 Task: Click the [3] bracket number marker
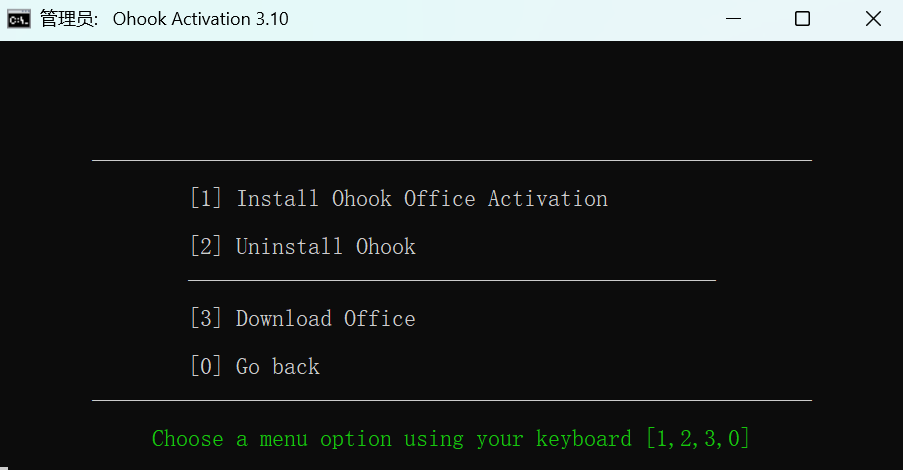[205, 319]
